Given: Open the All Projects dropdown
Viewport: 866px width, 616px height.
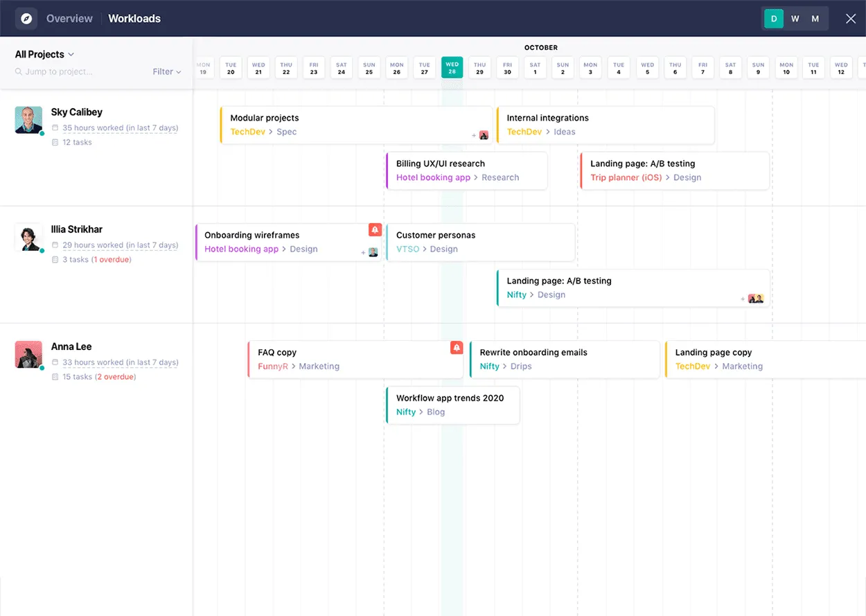Looking at the screenshot, I should pos(44,54).
